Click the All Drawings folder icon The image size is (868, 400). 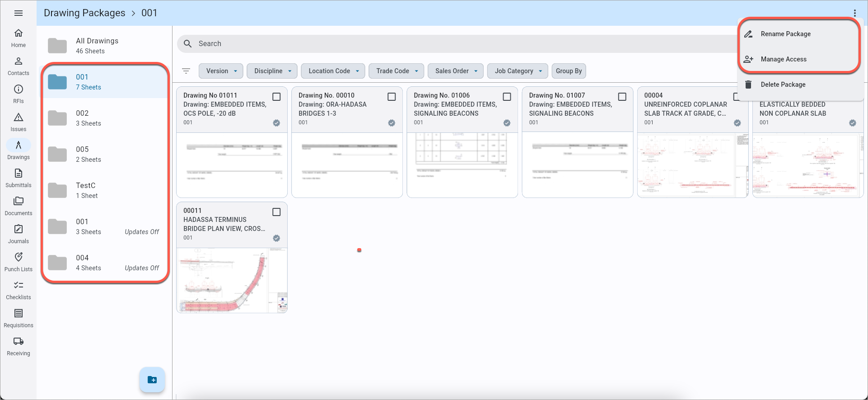[x=57, y=46]
